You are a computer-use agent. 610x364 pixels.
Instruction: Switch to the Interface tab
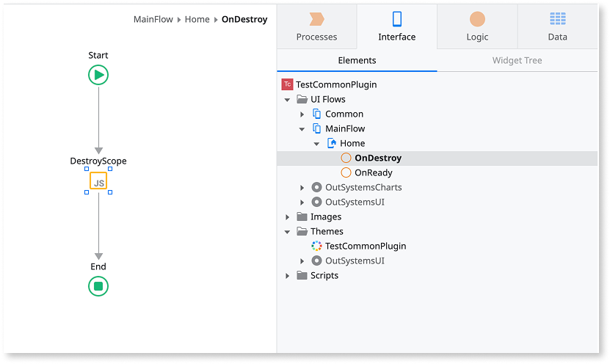397,26
